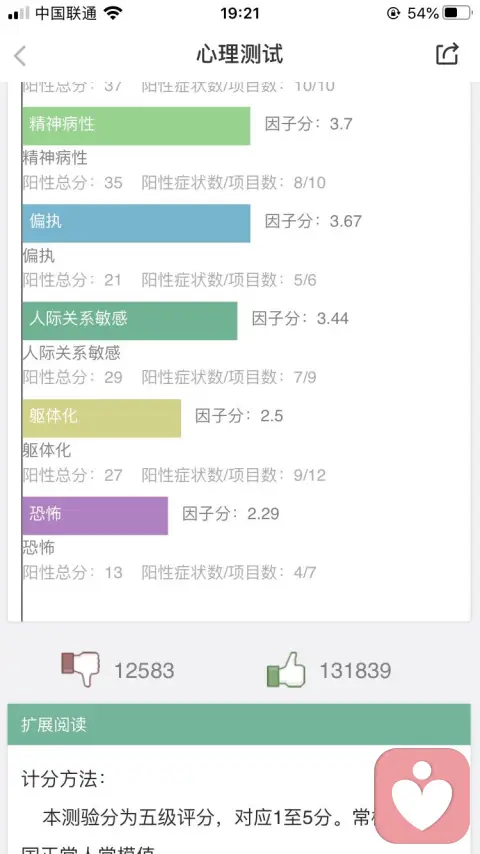Tap the rotation lock status icon
This screenshot has width=480, height=854.
coord(393,13)
